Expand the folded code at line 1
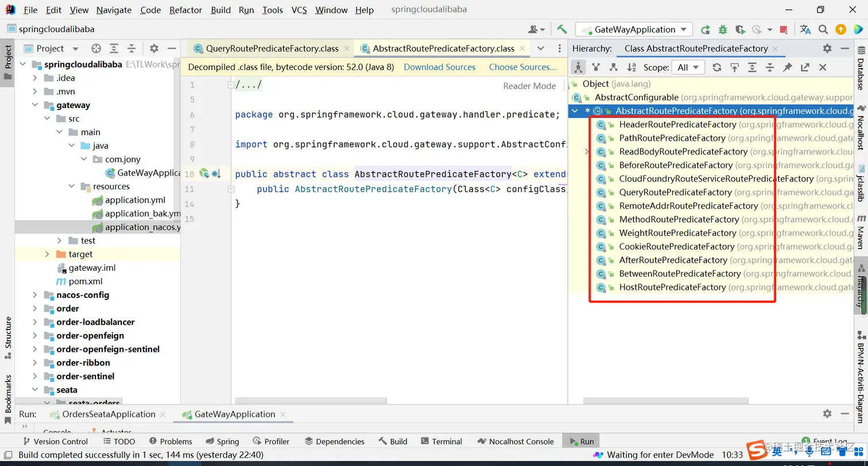 [x=231, y=85]
